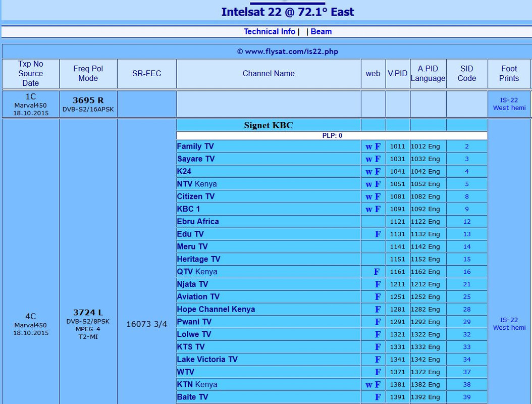The image size is (532, 404).
Task: Click the 'F' icon for QTV Kenya
Action: (x=377, y=272)
